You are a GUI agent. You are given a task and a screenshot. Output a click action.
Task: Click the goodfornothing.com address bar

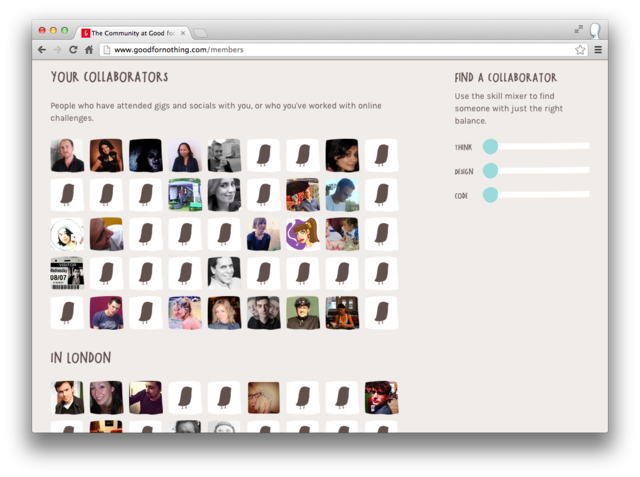[343, 50]
